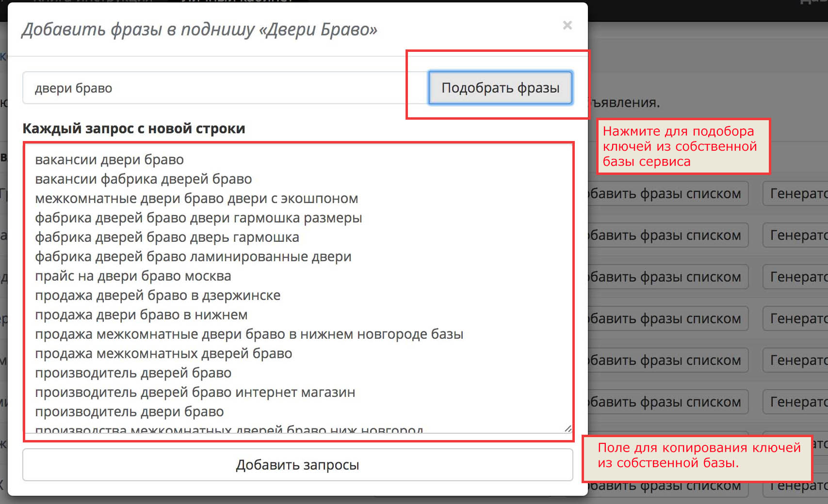Click the line продажа дверей браво в дзержинске
This screenshot has width=828, height=504.
tap(158, 295)
